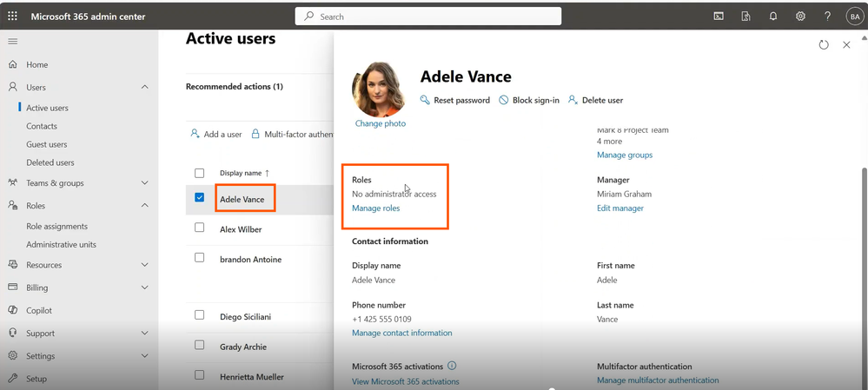
Task: Click the Microsoft 365 activations info icon
Action: [452, 366]
